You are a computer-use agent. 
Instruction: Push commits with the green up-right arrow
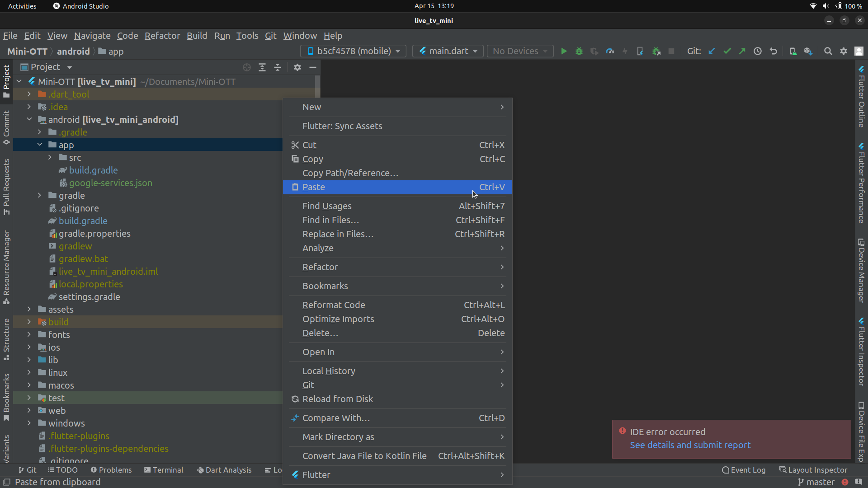click(x=742, y=51)
